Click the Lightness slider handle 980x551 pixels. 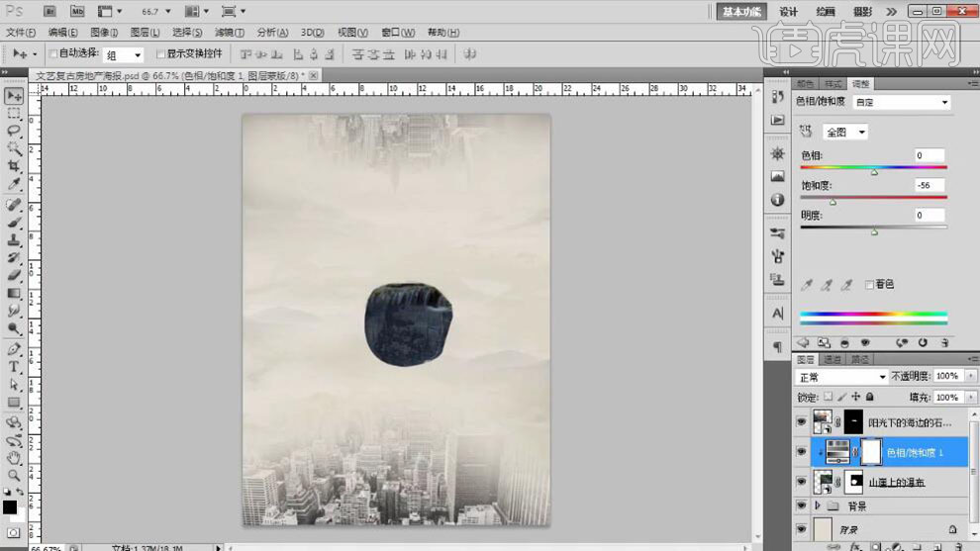click(874, 232)
